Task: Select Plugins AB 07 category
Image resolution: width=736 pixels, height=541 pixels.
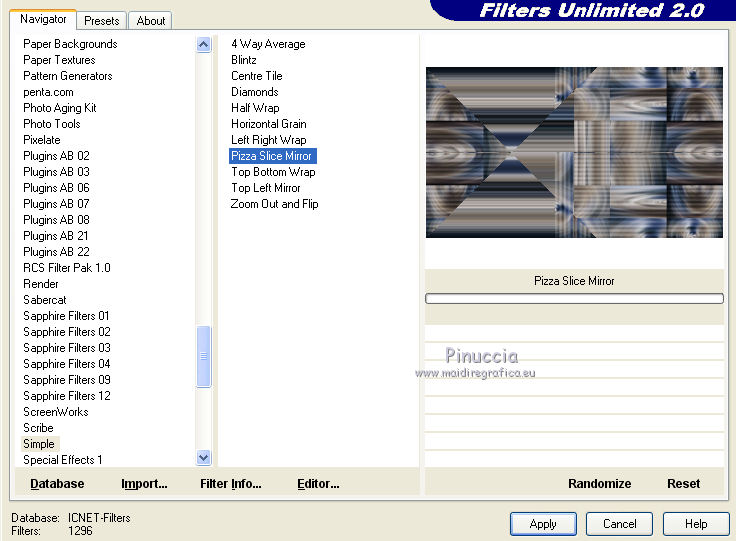Action: pyautogui.click(x=56, y=204)
